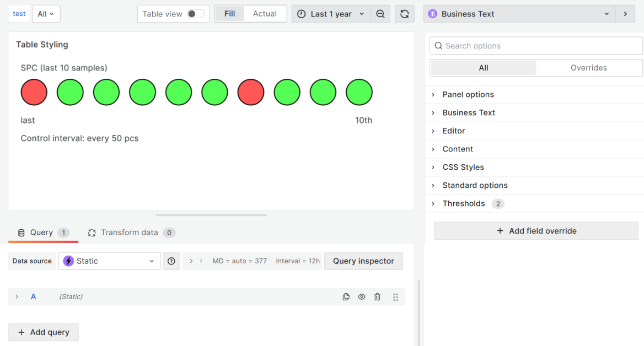Click the refresh dashboard icon
Screen dimensions: 644x346
405,14
